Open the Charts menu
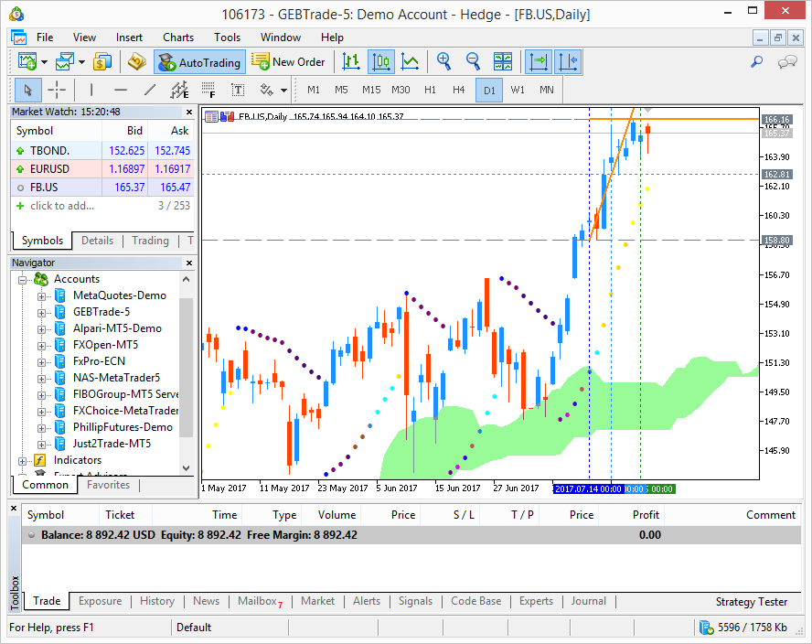Screen dimensions: 812x644 [x=178, y=38]
